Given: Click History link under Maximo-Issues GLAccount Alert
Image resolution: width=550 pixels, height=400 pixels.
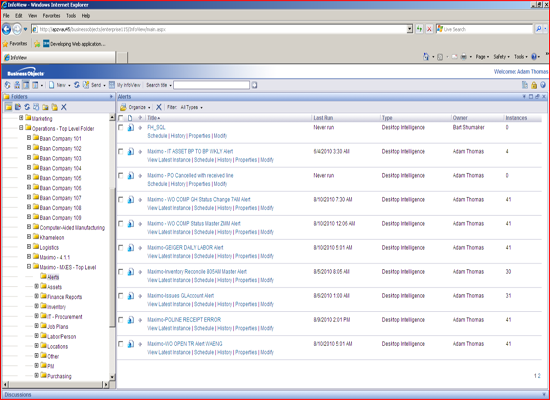Looking at the screenshot, I should [224, 304].
